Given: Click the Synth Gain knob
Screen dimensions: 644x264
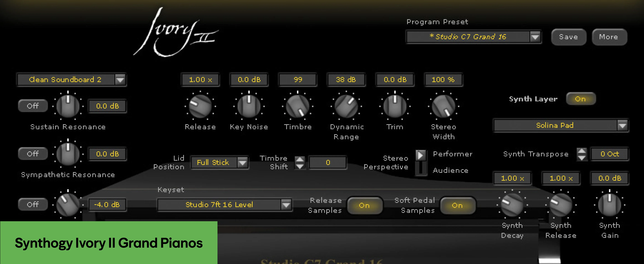Looking at the screenshot, I should 609,205.
